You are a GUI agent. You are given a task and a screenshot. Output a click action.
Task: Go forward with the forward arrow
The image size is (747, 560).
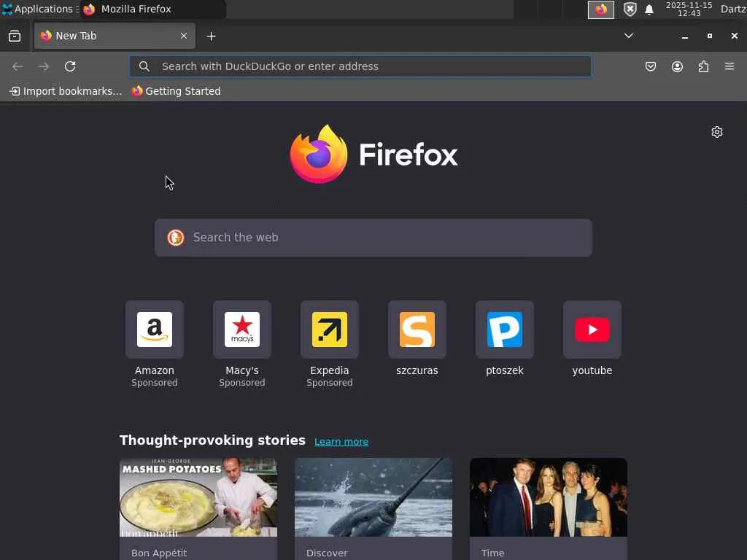pyautogui.click(x=44, y=66)
